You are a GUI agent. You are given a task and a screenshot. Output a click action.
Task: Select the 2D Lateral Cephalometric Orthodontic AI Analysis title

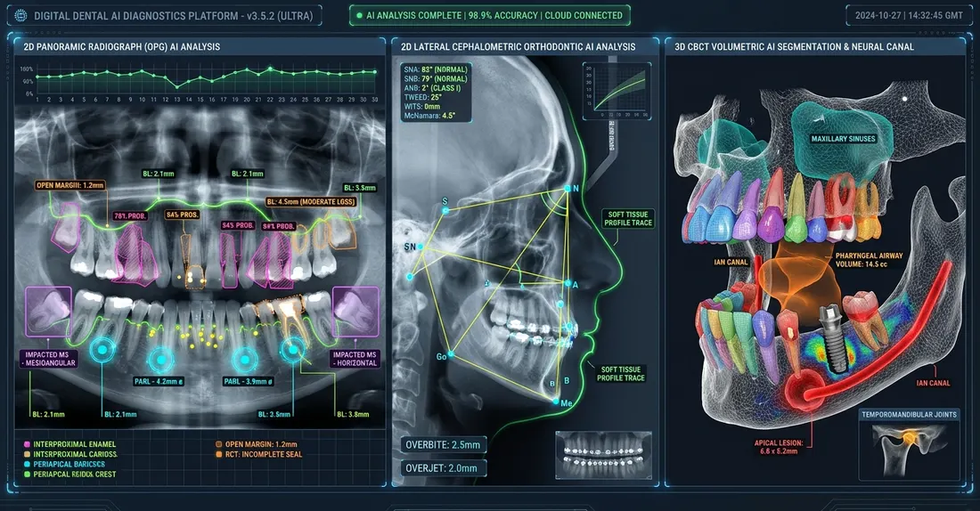pos(519,46)
